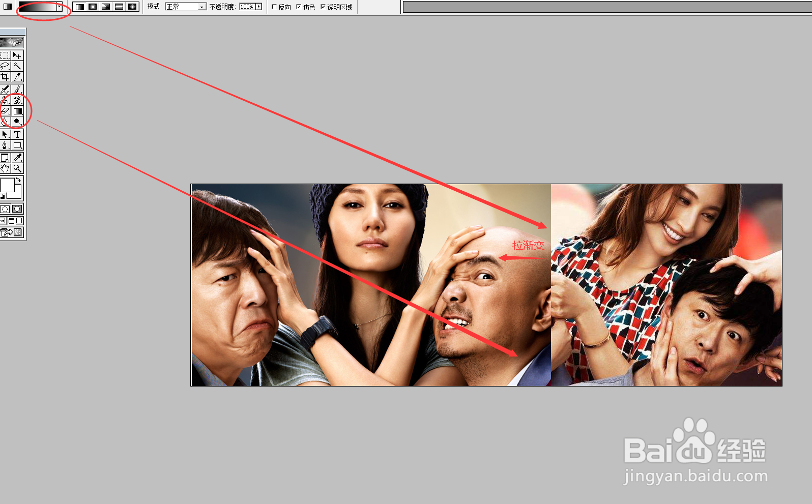Switch to Standard edit mode
Viewport: 812px width, 504px height.
point(5,209)
